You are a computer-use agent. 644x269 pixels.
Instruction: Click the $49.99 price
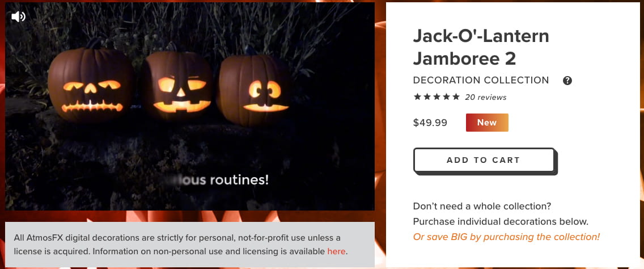click(430, 123)
